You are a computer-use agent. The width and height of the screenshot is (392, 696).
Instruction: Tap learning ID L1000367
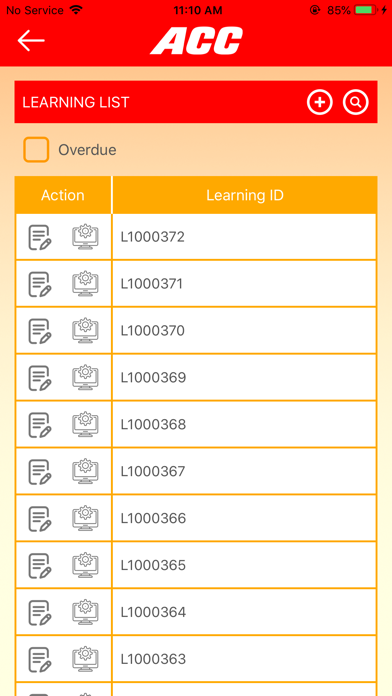tap(153, 471)
